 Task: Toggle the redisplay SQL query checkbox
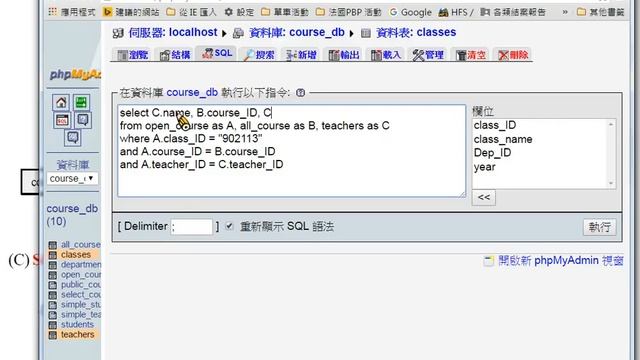point(229,226)
